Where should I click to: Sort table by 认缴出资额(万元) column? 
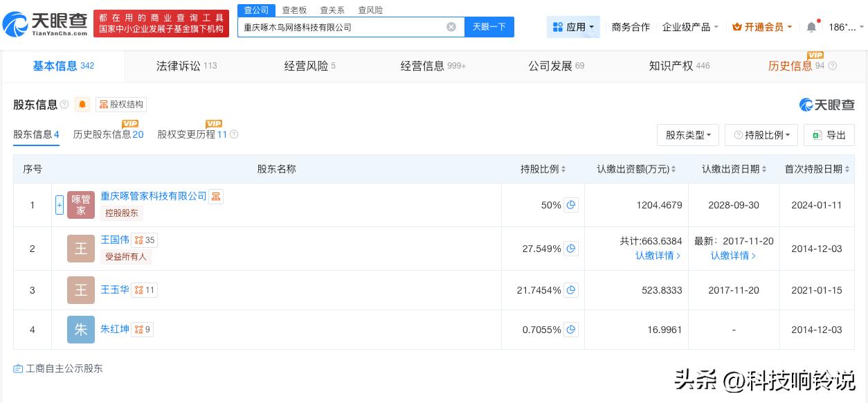point(637,169)
